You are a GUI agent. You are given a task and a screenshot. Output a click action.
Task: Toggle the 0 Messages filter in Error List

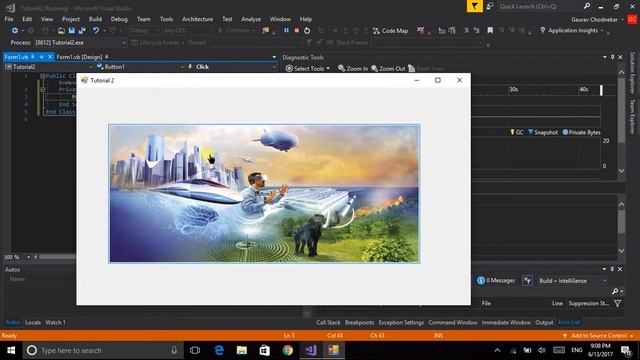pyautogui.click(x=496, y=281)
